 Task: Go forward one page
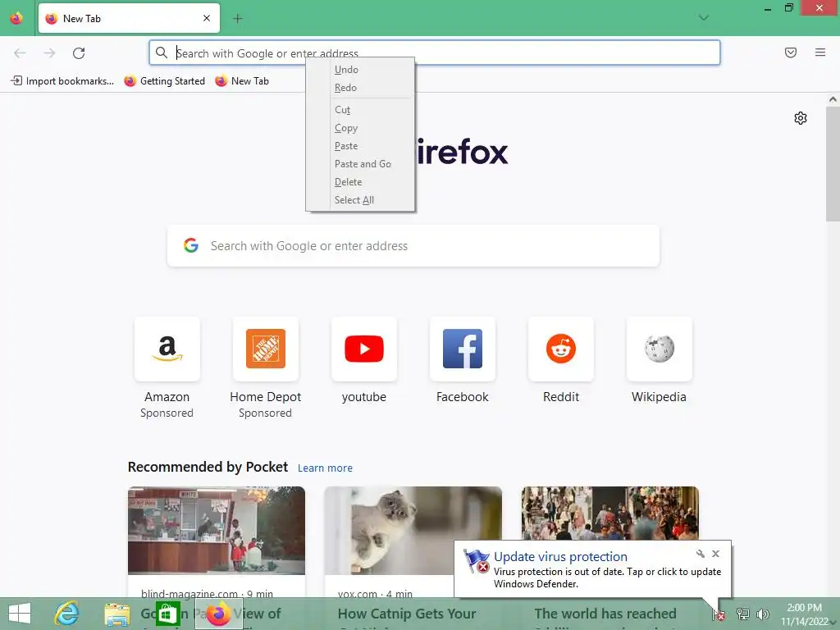tap(49, 52)
